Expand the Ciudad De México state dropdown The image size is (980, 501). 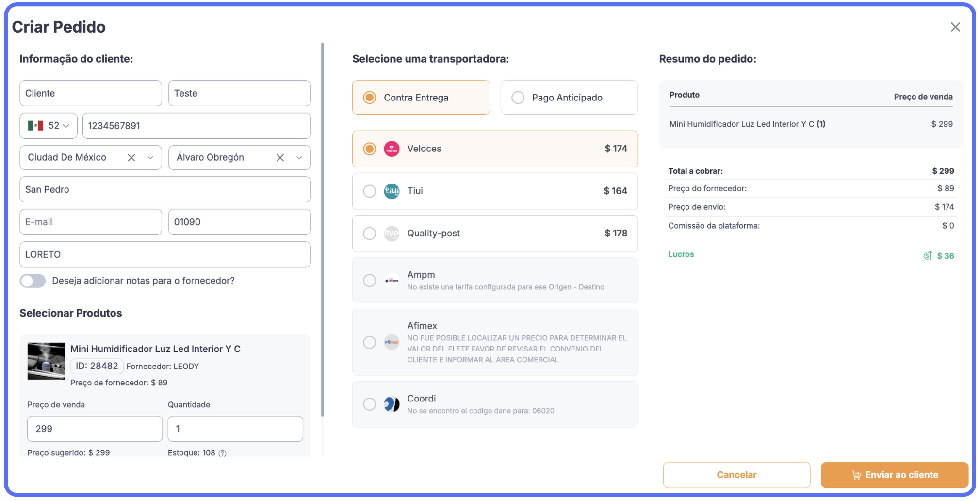coord(150,158)
